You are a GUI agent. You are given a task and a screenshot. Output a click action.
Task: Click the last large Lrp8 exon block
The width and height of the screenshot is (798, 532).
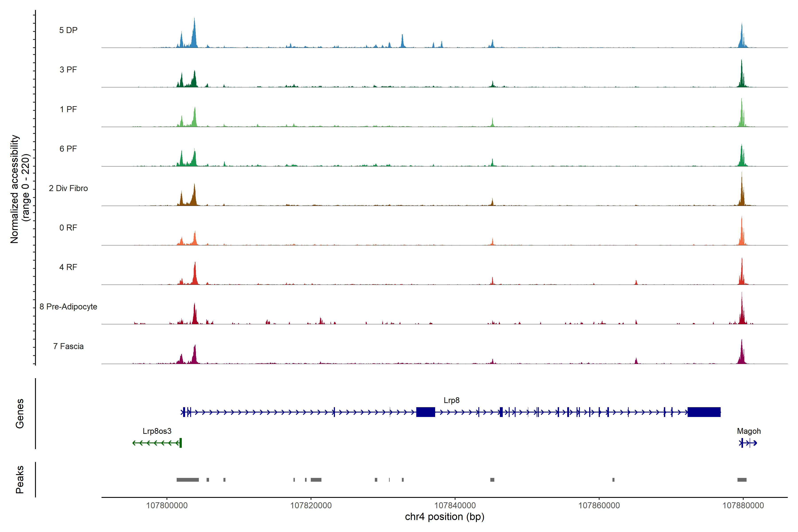(704, 412)
